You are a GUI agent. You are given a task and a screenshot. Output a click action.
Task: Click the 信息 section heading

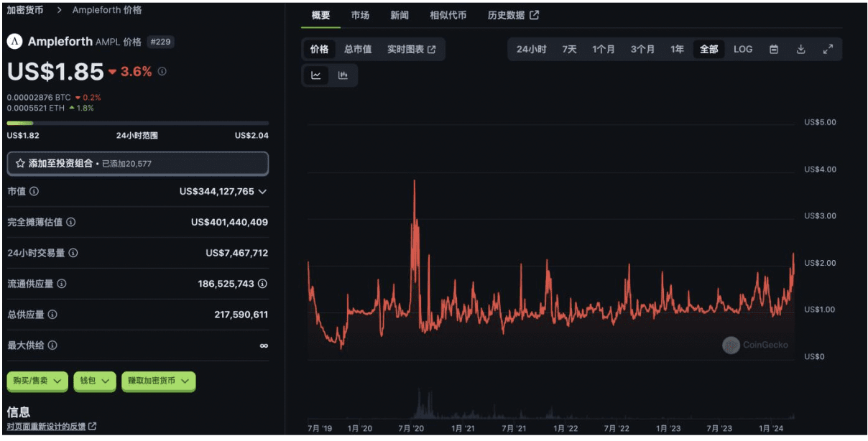point(19,412)
